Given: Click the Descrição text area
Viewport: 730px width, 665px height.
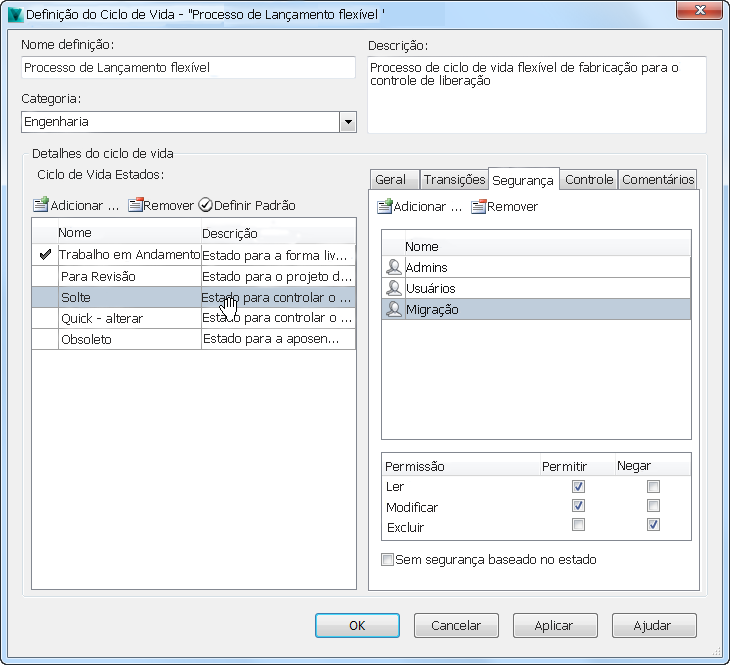Looking at the screenshot, I should pyautogui.click(x=537, y=95).
